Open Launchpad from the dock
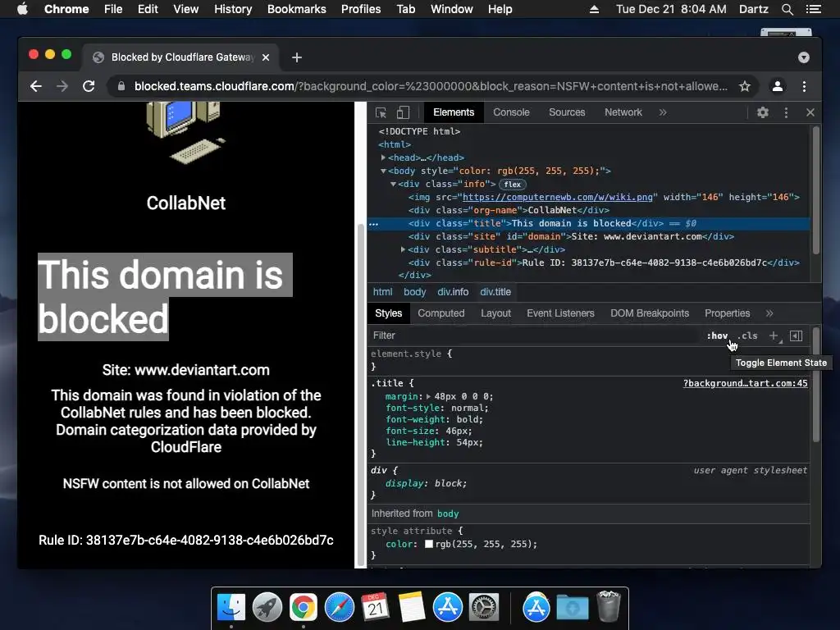Viewport: 840px width, 630px height. tap(267, 608)
